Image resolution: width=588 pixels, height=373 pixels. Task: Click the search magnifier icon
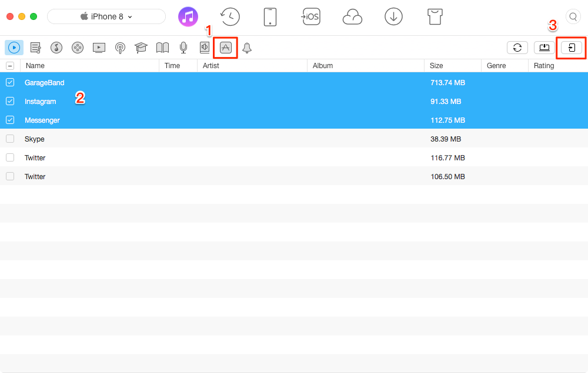(x=573, y=16)
